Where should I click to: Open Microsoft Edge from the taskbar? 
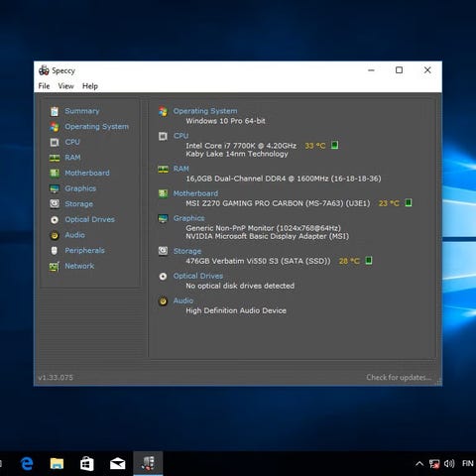[27, 464]
